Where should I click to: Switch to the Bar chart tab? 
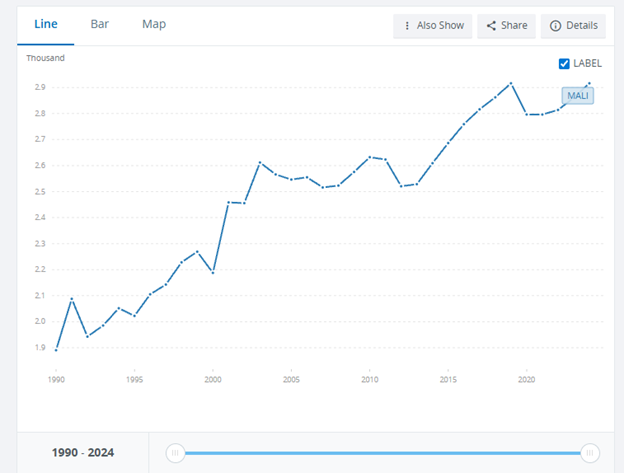click(100, 24)
